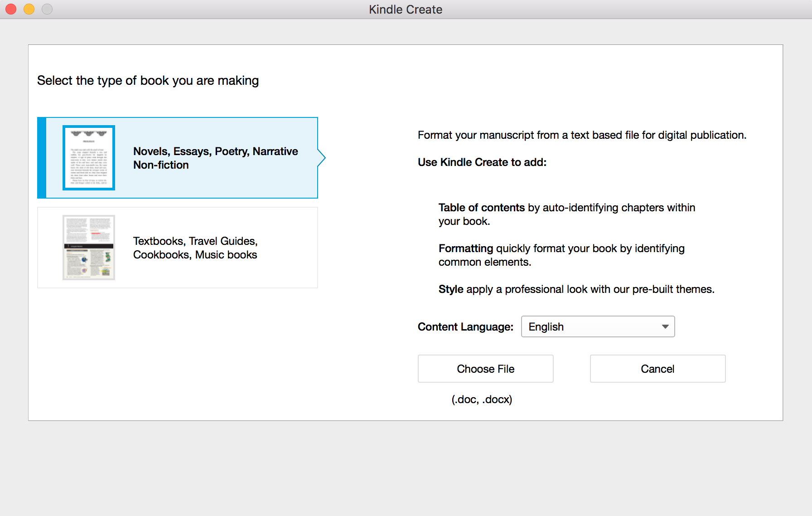
Task: Click the Choose File button
Action: tap(485, 369)
